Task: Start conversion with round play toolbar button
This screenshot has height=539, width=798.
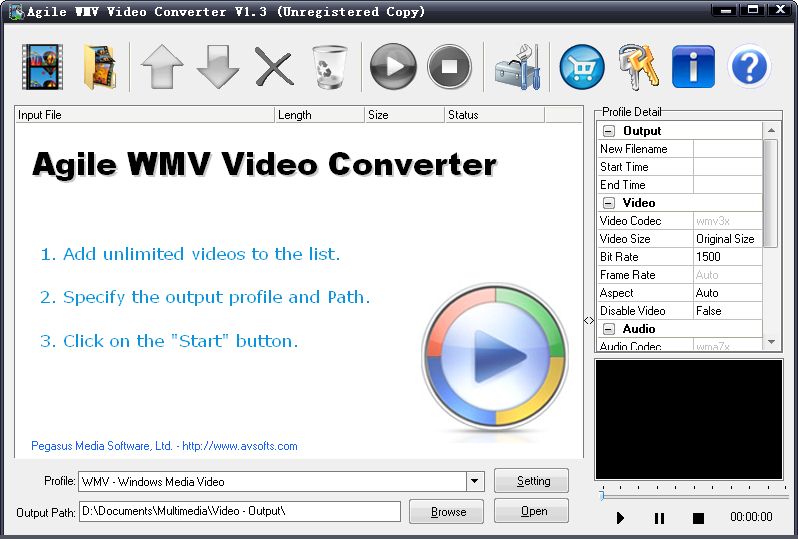Action: point(393,67)
